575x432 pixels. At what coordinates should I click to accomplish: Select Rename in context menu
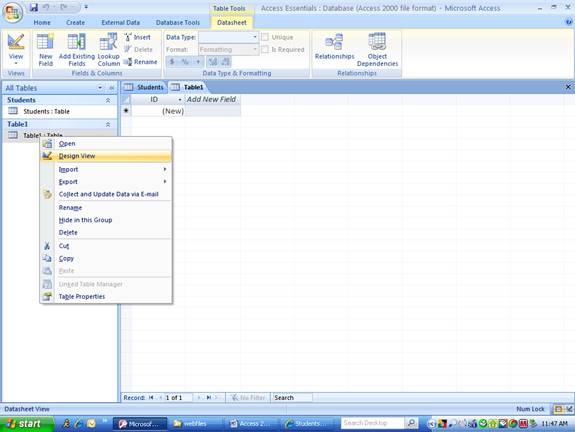tap(106, 208)
